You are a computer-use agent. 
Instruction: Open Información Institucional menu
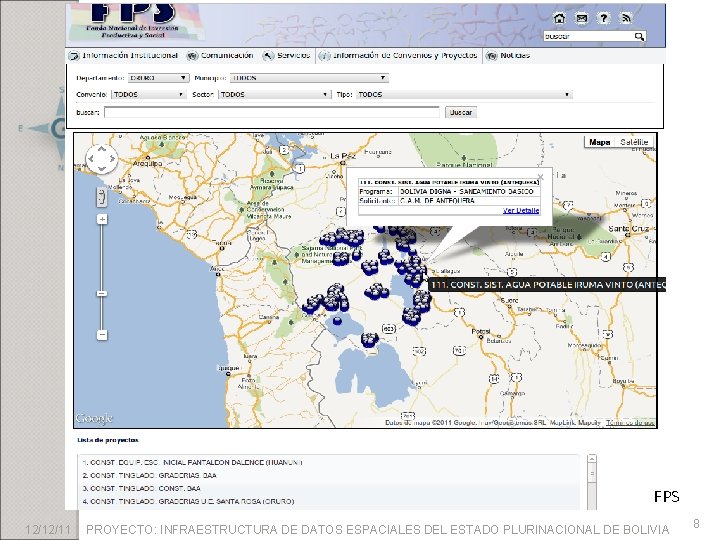click(x=123, y=56)
